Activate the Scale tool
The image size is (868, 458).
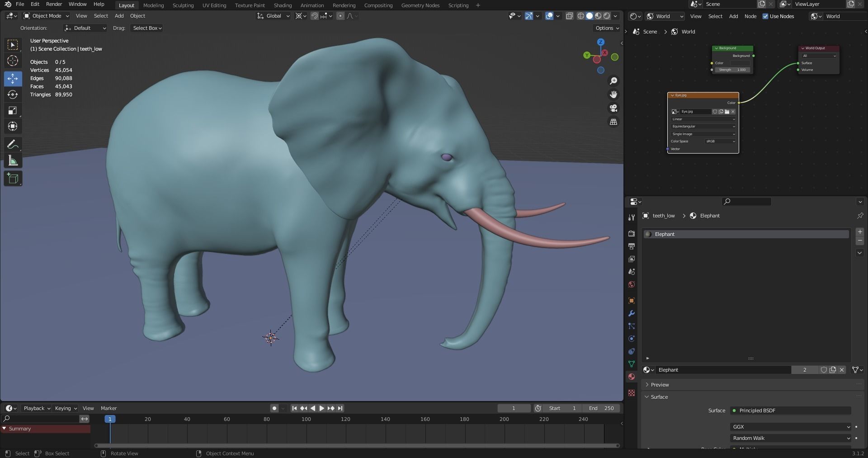(13, 111)
